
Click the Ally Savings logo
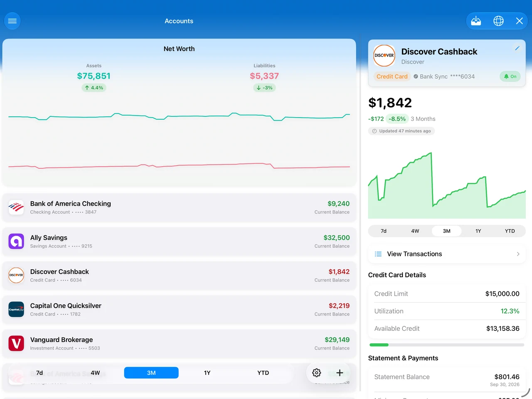click(x=16, y=241)
